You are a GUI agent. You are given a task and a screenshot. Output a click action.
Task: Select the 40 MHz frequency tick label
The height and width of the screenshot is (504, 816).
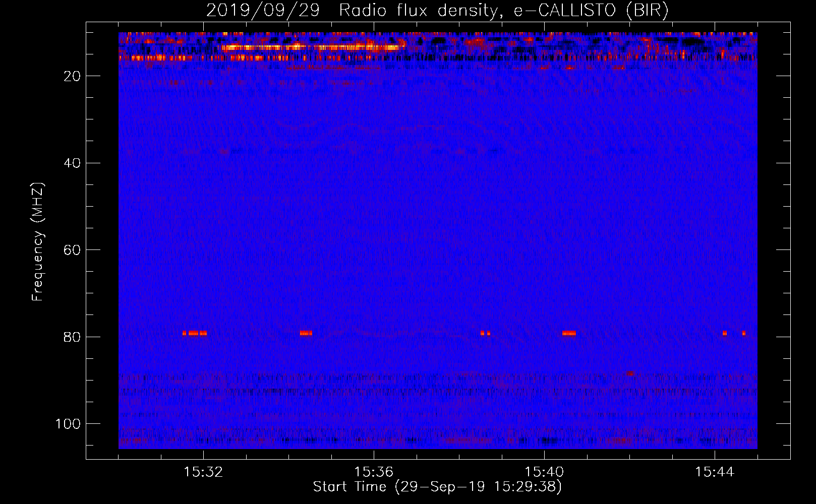pos(72,163)
